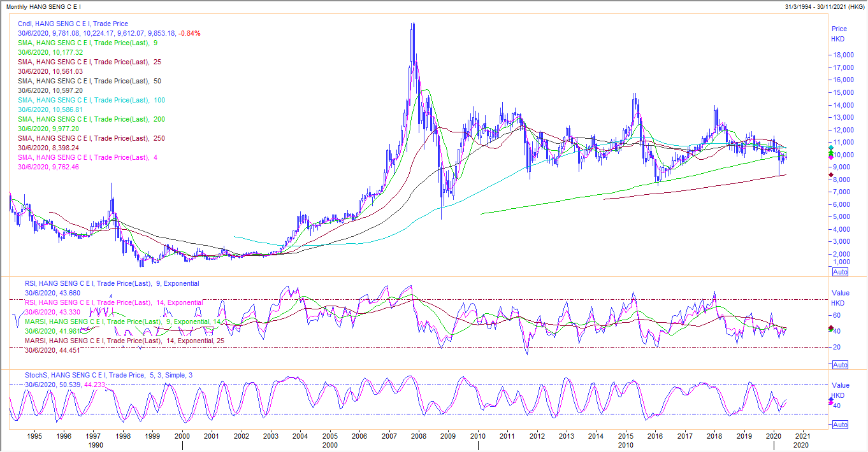This screenshot has height=452, width=868.
Task: Click the 'Price HKD' axis heading
Action: point(839,34)
